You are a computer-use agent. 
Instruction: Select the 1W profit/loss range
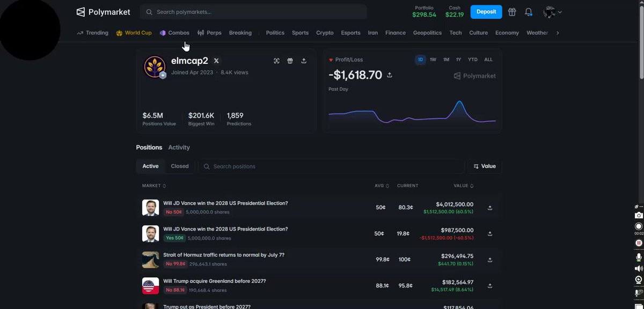(433, 60)
